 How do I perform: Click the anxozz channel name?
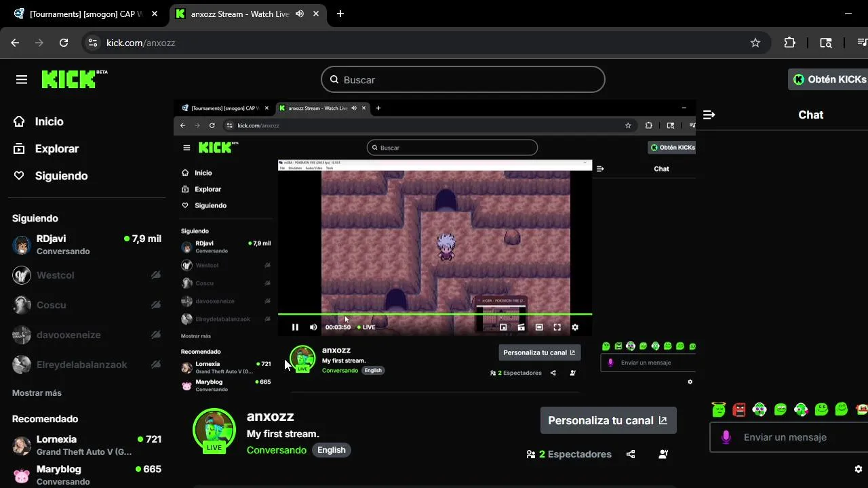(x=270, y=416)
